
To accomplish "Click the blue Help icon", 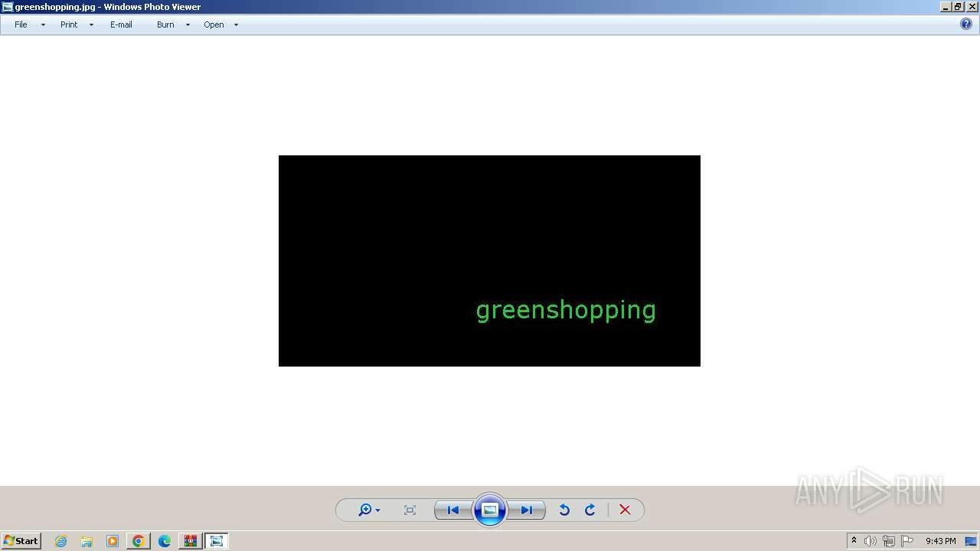I will tap(966, 24).
